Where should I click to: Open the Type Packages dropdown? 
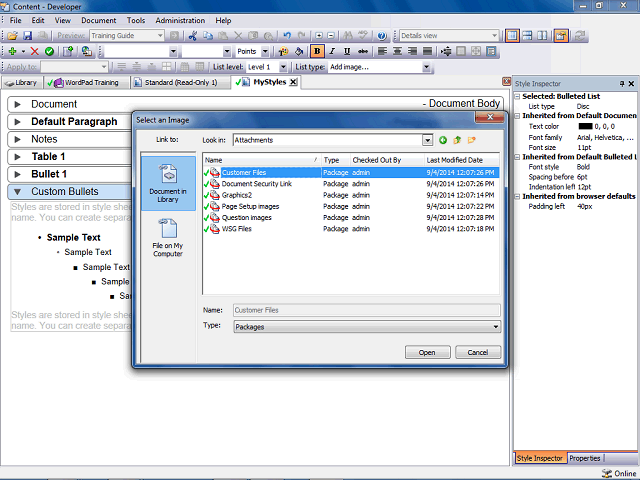(x=496, y=327)
